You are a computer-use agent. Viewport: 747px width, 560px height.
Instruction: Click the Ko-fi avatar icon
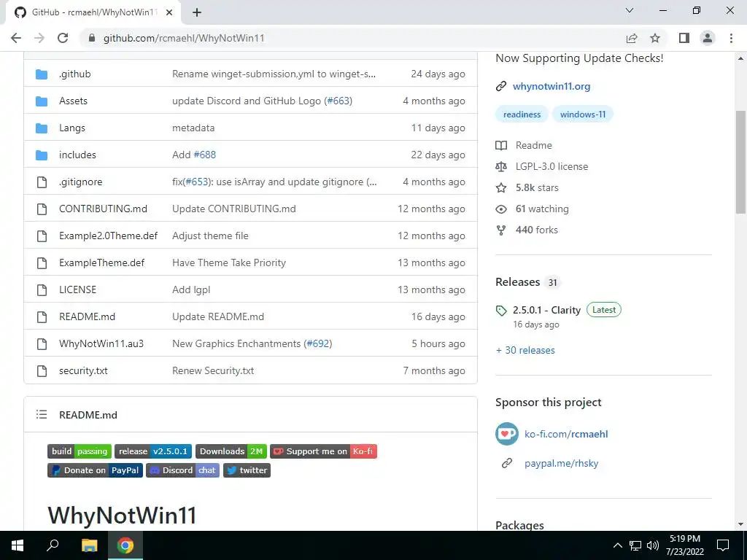tap(507, 434)
